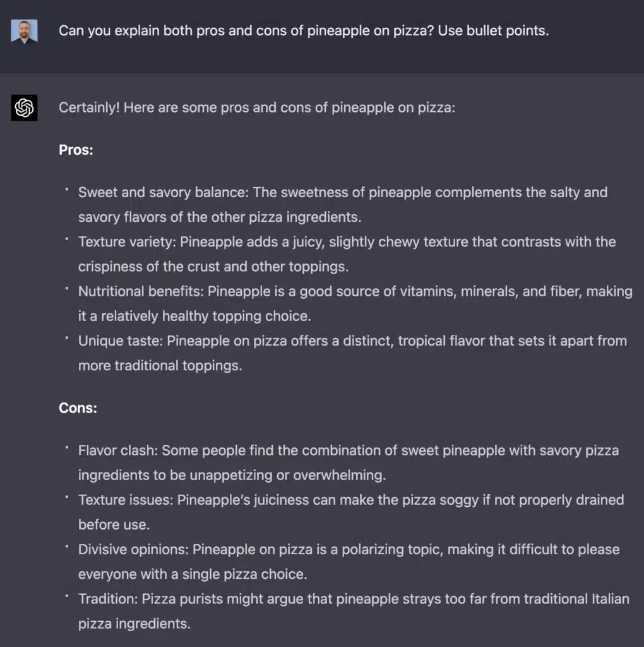
Task: Click the Divisive opinions bullet text
Action: (349, 562)
